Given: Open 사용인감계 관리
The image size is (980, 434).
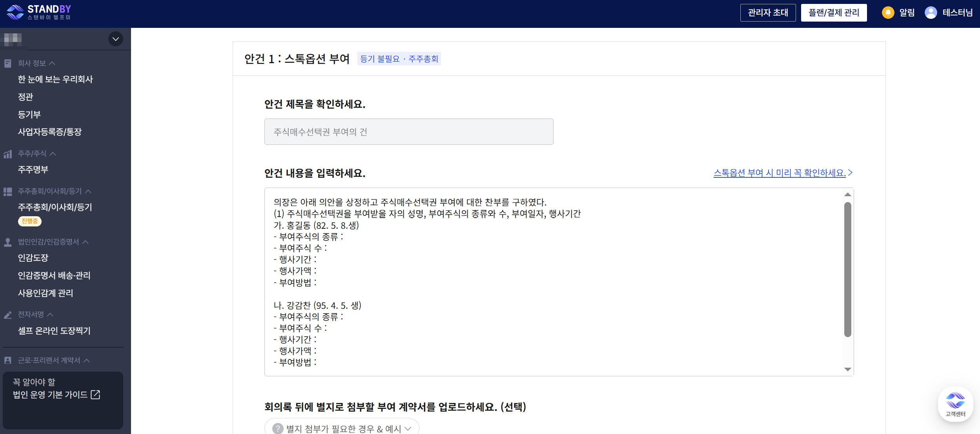Looking at the screenshot, I should [x=46, y=293].
